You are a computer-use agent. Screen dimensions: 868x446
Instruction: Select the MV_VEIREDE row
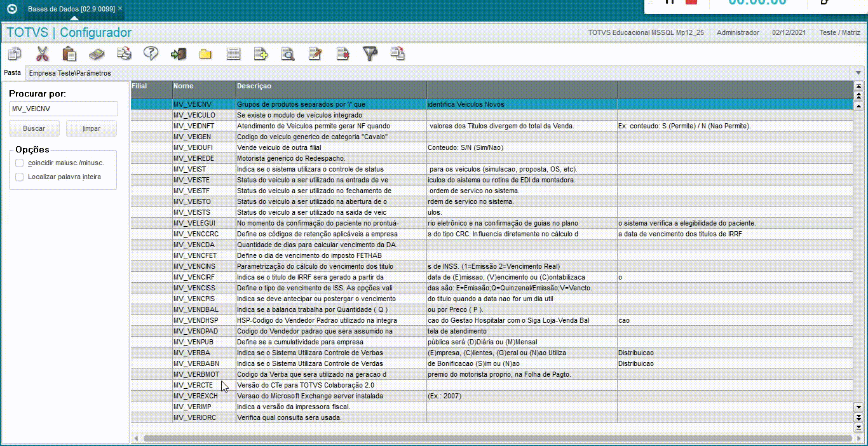tap(491, 158)
